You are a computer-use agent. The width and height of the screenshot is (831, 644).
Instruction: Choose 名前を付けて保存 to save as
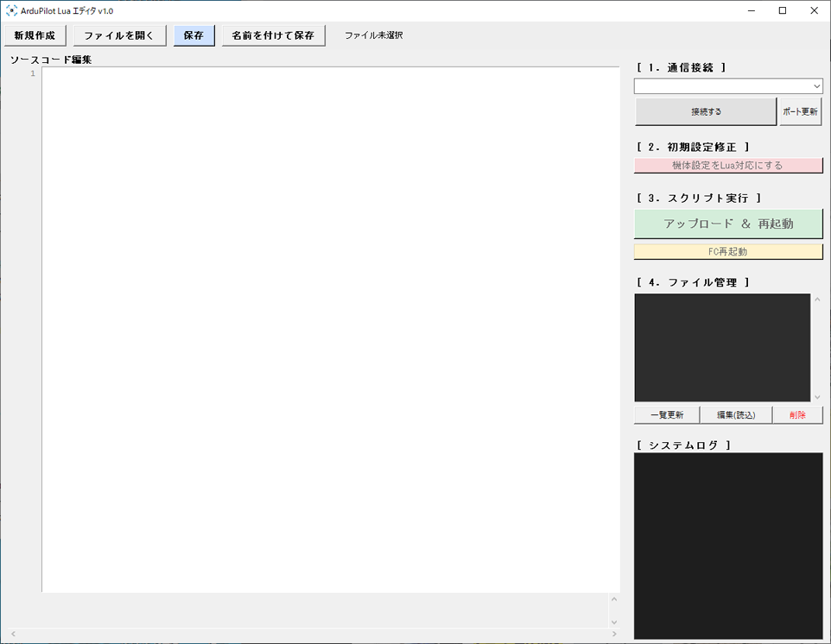pyautogui.click(x=273, y=35)
